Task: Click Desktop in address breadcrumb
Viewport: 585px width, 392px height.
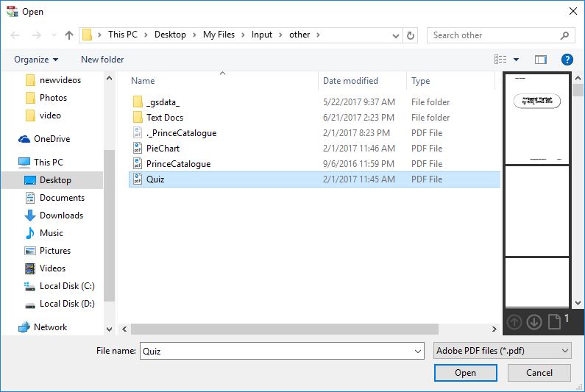Action: click(x=170, y=35)
